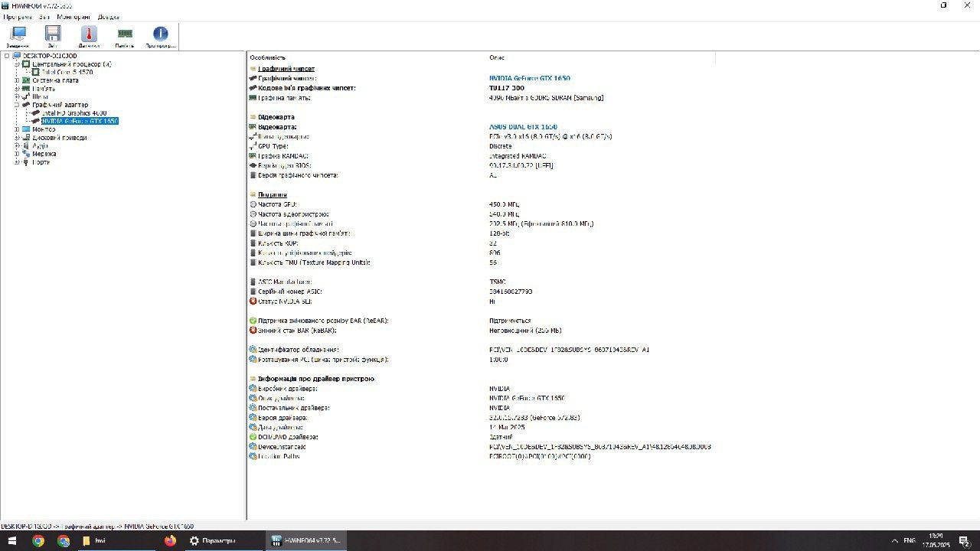Screen dimensions: 980x551
Task: Click the red icon beside Статус NVIDIA SLI
Action: click(x=253, y=302)
